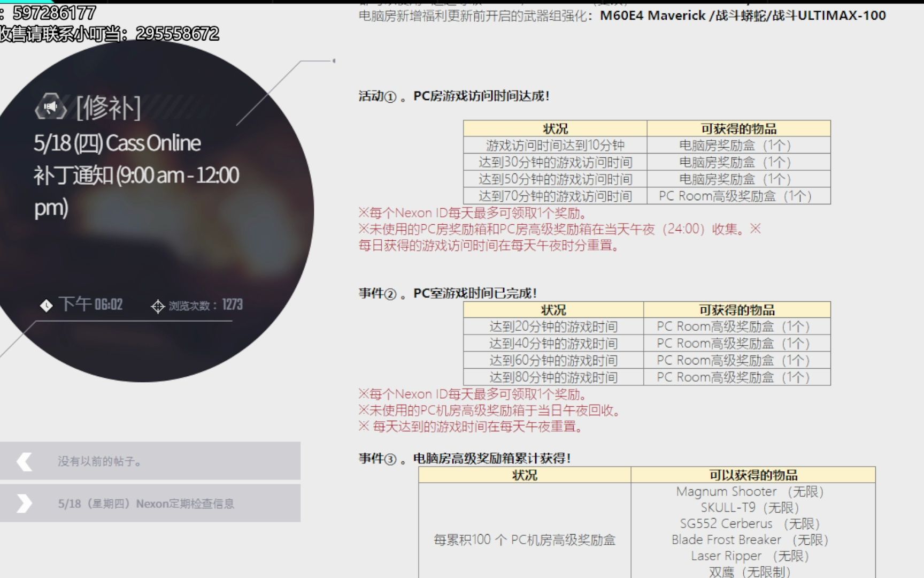
Task: Click cell 达到70分钟的游戏访问时间
Action: pos(555,196)
